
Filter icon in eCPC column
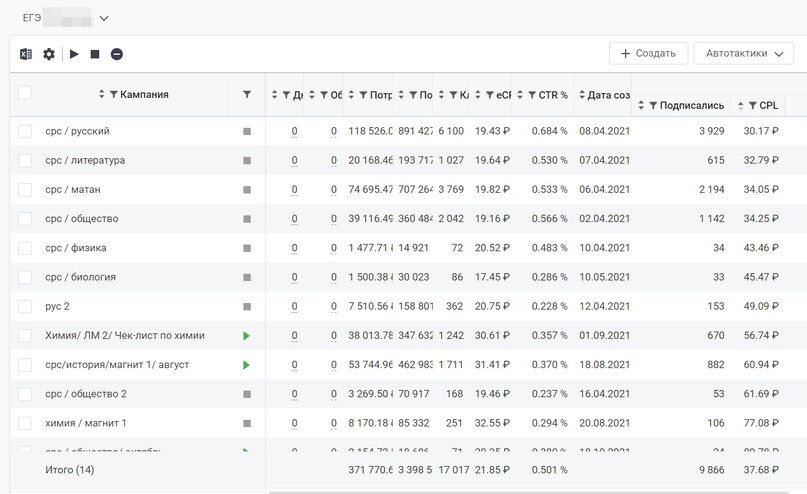click(490, 95)
